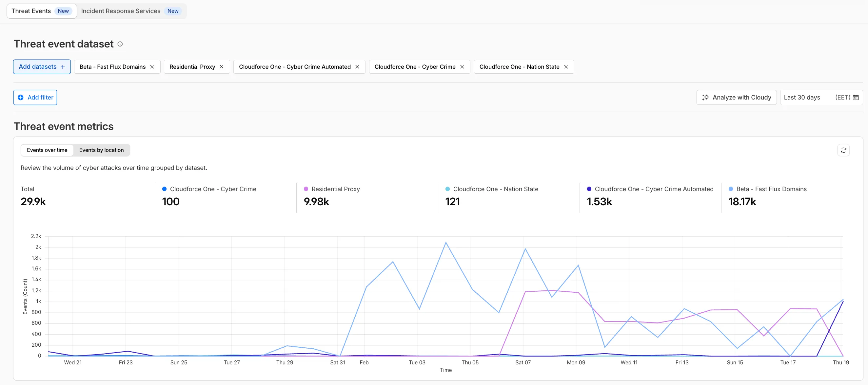Remove Cloudforce One - Nation State chip
Screen dimensions: 868x385
coord(566,67)
